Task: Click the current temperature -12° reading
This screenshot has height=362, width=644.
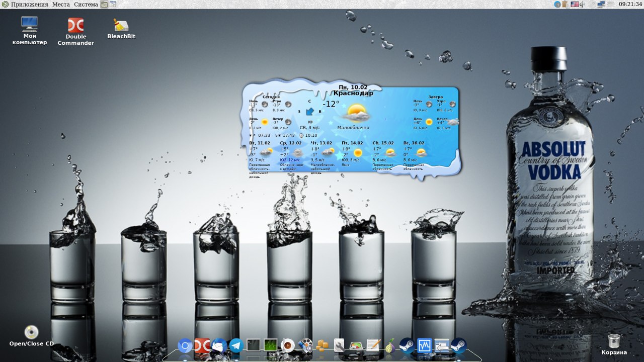Action: click(x=331, y=104)
